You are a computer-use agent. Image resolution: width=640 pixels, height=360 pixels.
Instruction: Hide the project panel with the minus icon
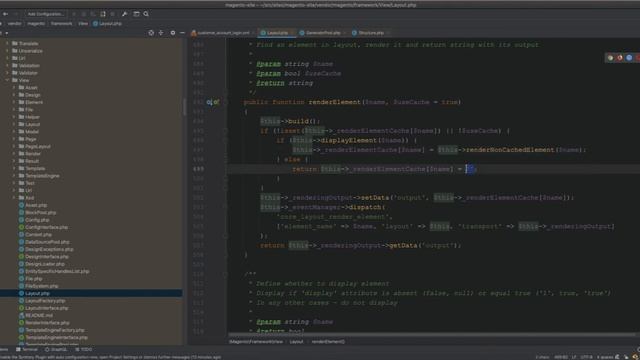(182, 33)
